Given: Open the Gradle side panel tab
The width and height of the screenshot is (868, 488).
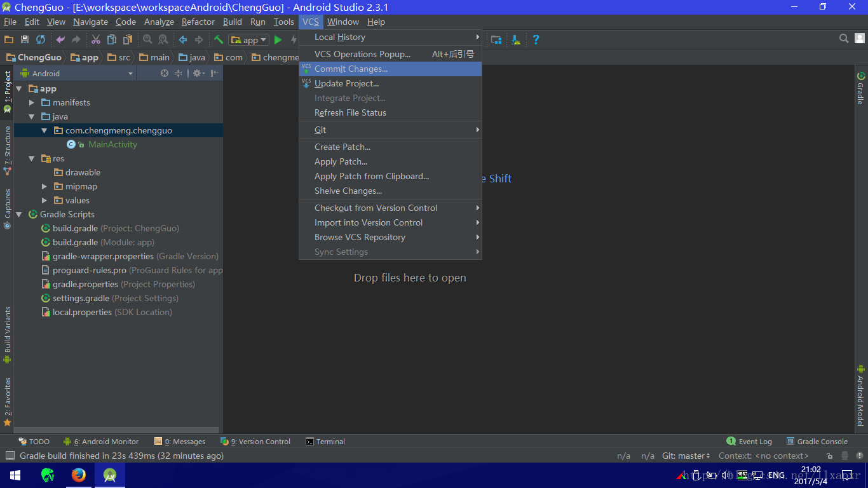Looking at the screenshot, I should [x=860, y=88].
